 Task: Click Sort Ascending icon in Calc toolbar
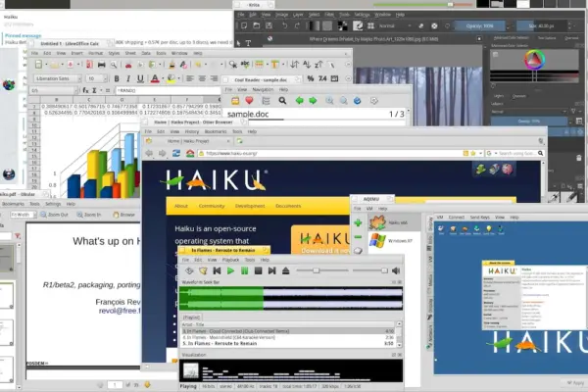(307, 65)
